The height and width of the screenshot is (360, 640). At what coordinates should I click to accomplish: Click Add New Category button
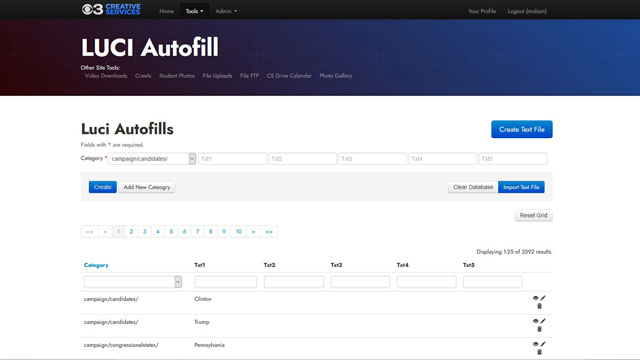click(147, 187)
